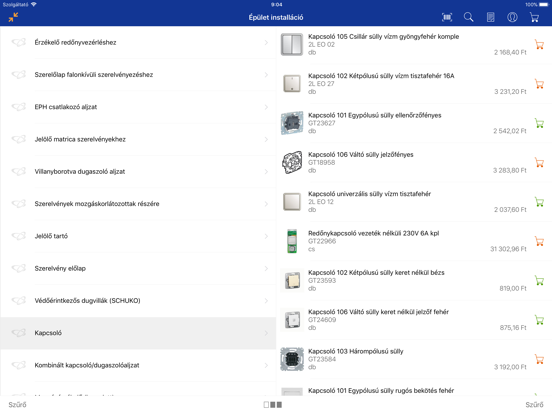Image resolution: width=552 pixels, height=414 pixels.
Task: Click the price 31 302,96 Ft
Action: 508,249
